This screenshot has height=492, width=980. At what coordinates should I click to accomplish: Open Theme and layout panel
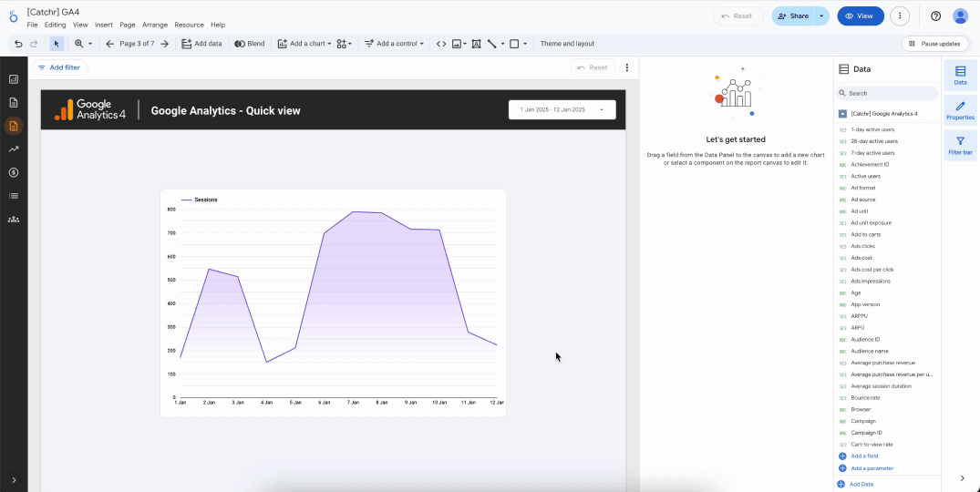567,44
